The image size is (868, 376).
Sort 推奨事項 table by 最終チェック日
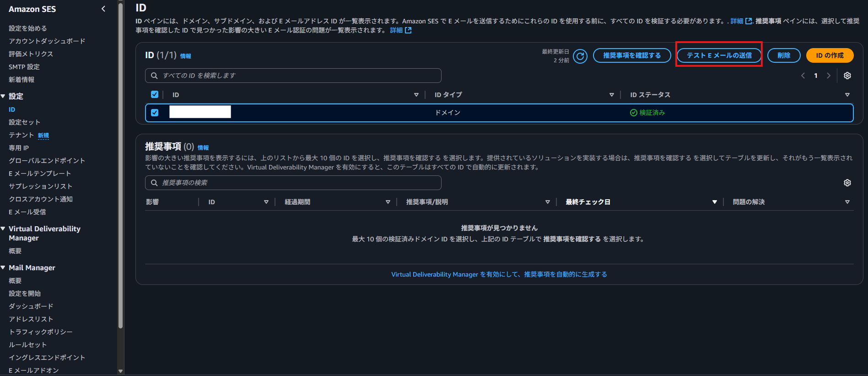coord(714,202)
